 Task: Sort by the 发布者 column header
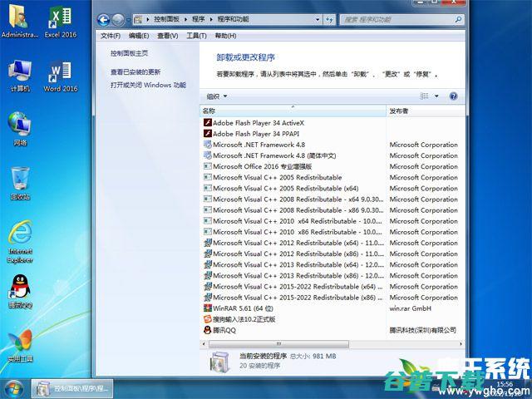coord(426,111)
